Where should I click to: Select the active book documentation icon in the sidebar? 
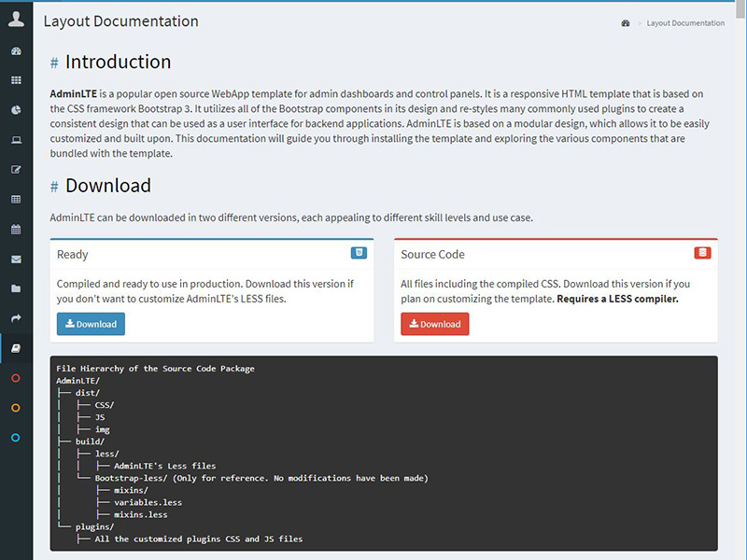tap(16, 348)
